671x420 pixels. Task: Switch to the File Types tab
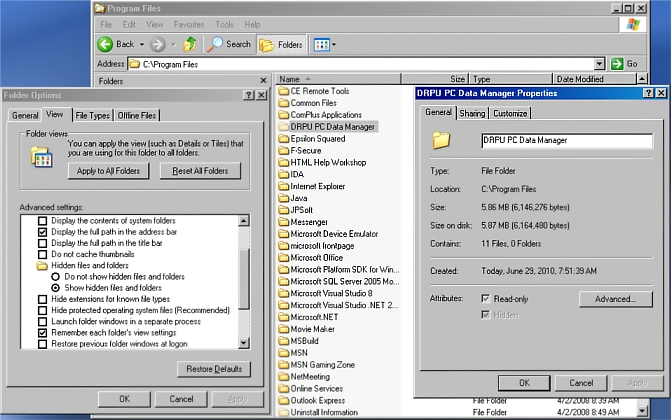(93, 115)
